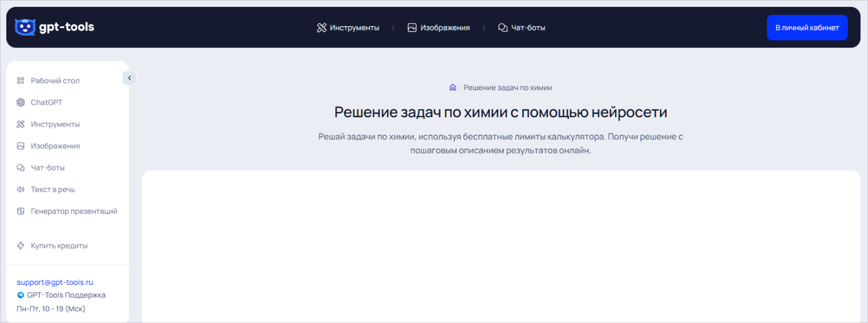Click the Текст в речь speaker icon

tap(21, 190)
